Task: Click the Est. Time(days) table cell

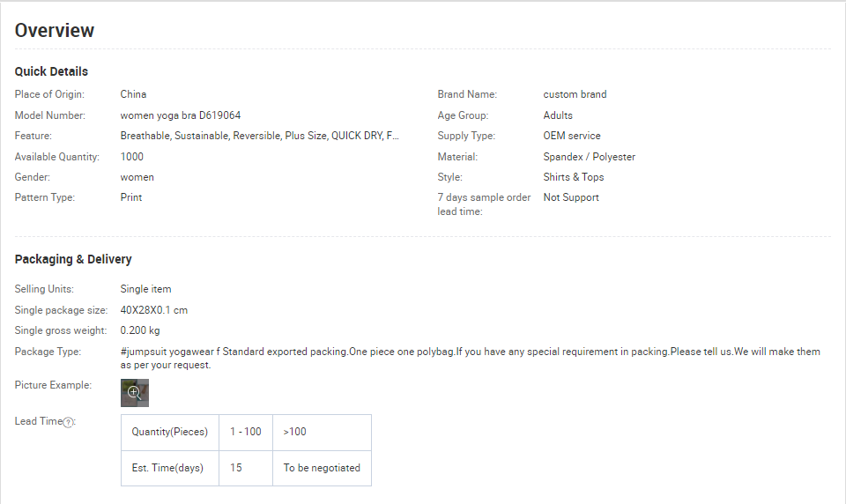Action: (170, 469)
